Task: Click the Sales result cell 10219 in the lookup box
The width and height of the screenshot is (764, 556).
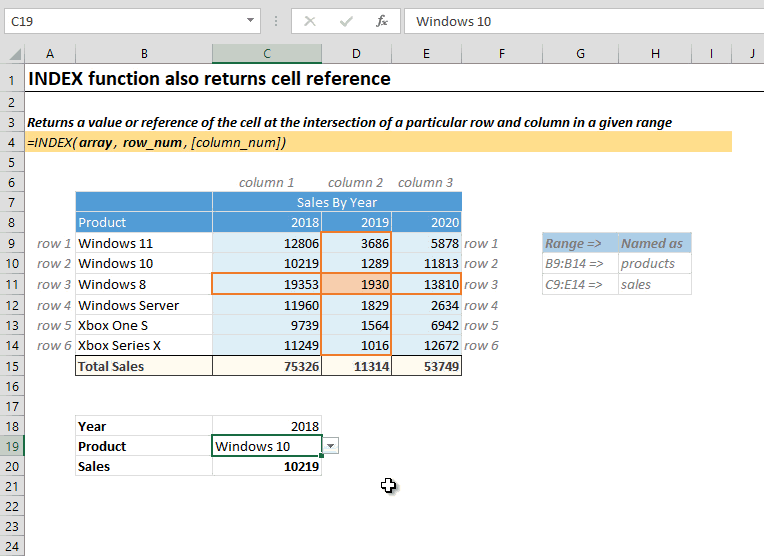Action: click(267, 466)
